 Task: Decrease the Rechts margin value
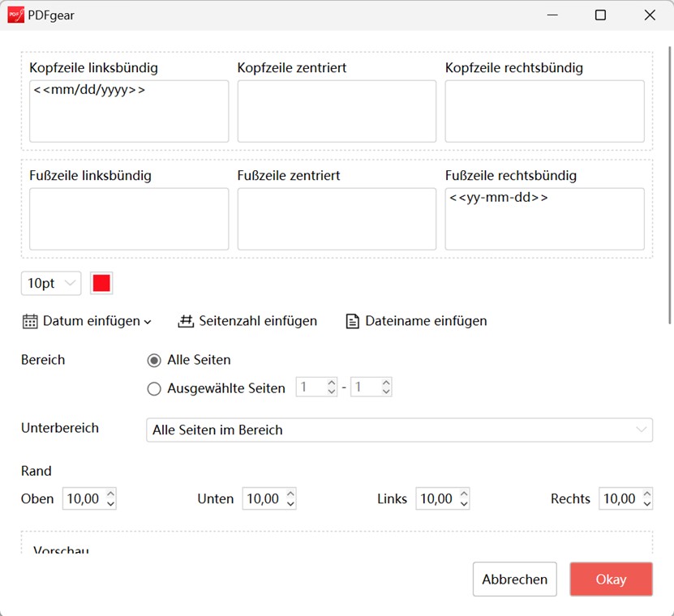click(x=646, y=504)
